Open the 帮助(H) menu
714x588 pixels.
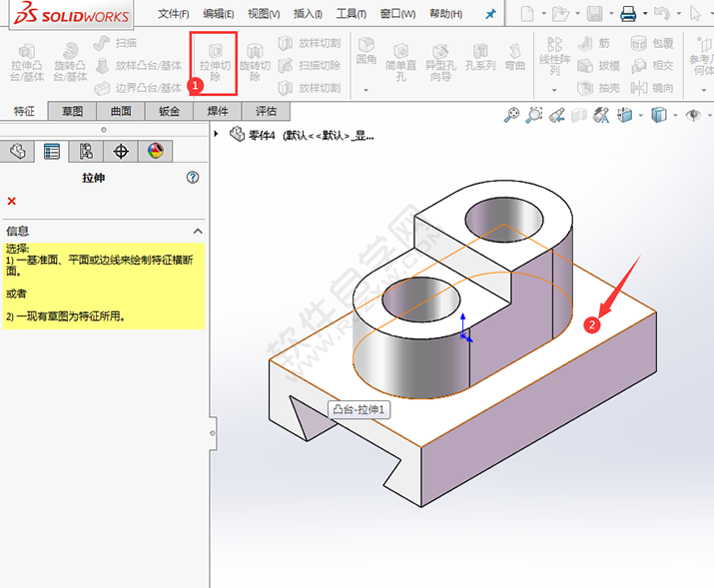[445, 14]
